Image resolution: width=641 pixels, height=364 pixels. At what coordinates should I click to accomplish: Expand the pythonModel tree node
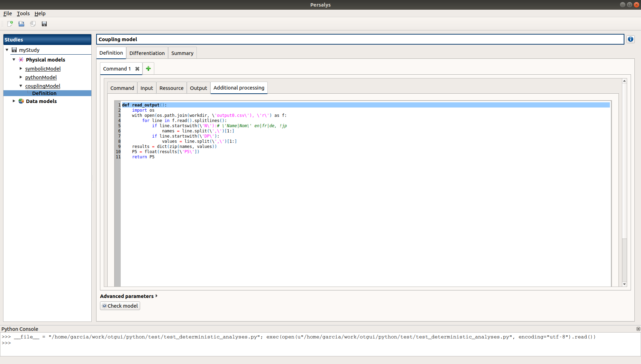[x=21, y=77]
